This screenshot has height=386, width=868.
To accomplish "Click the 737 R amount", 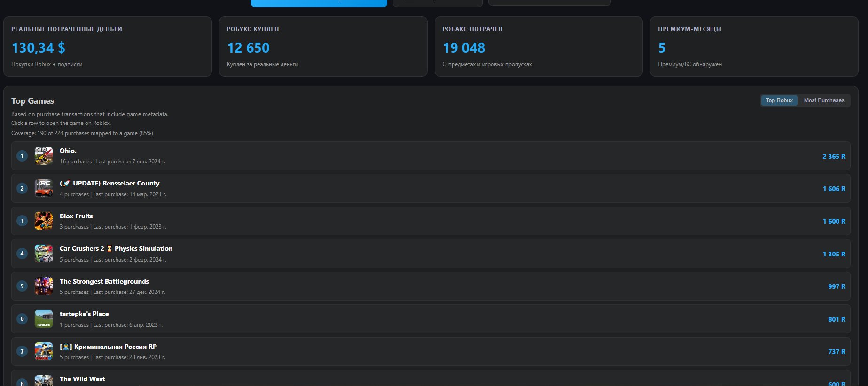I will 837,352.
